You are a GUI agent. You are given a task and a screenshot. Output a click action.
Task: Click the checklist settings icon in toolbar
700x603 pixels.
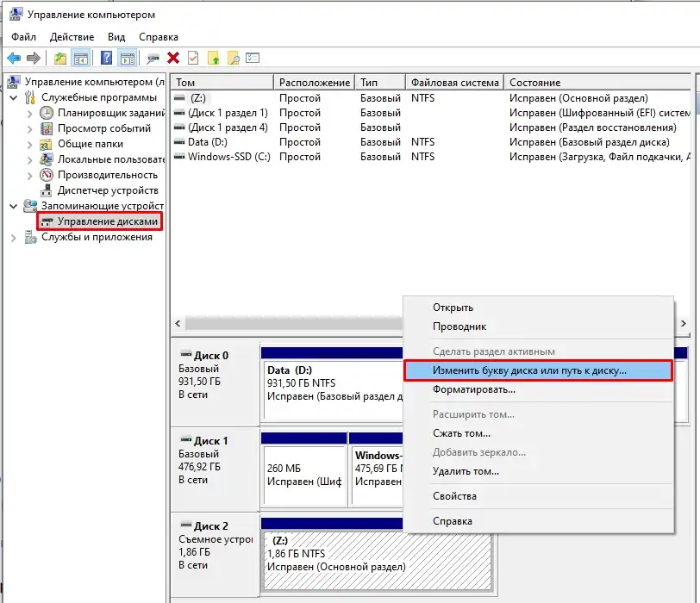(253, 59)
